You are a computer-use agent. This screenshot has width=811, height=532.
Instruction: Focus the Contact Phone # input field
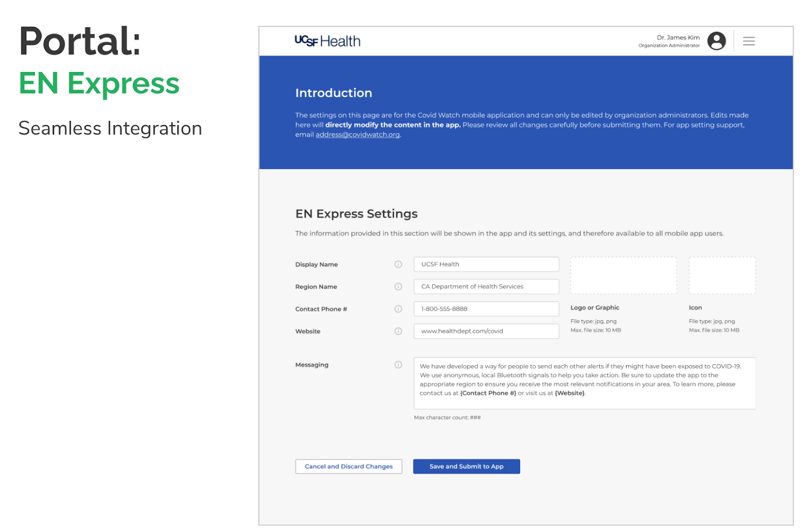pyautogui.click(x=487, y=309)
